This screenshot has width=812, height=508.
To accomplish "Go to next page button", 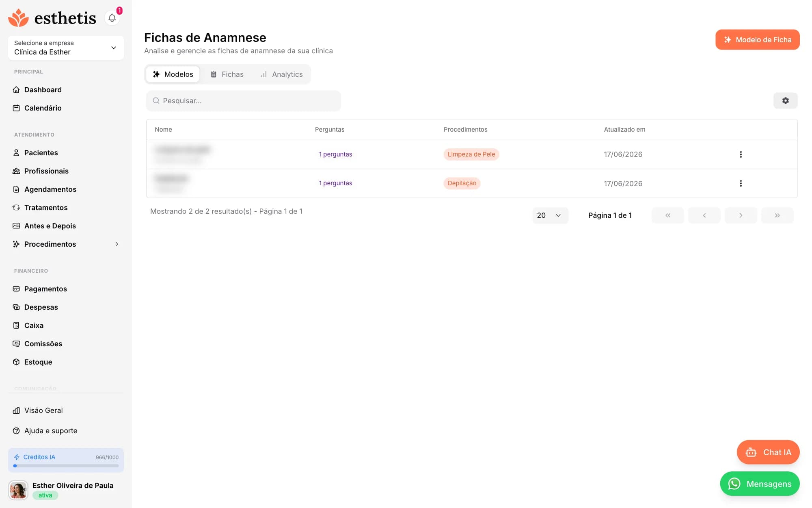I will click(x=741, y=215).
